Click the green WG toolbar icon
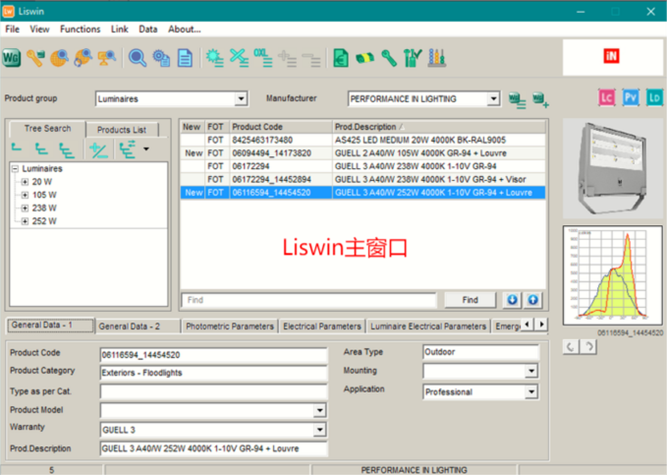Image resolution: width=667 pixels, height=475 pixels. tap(11, 57)
